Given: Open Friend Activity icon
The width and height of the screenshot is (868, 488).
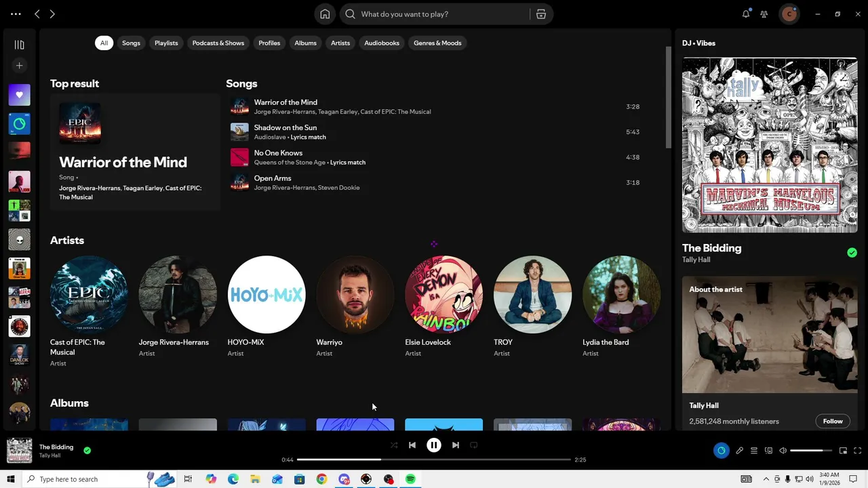Looking at the screenshot, I should pyautogui.click(x=764, y=14).
